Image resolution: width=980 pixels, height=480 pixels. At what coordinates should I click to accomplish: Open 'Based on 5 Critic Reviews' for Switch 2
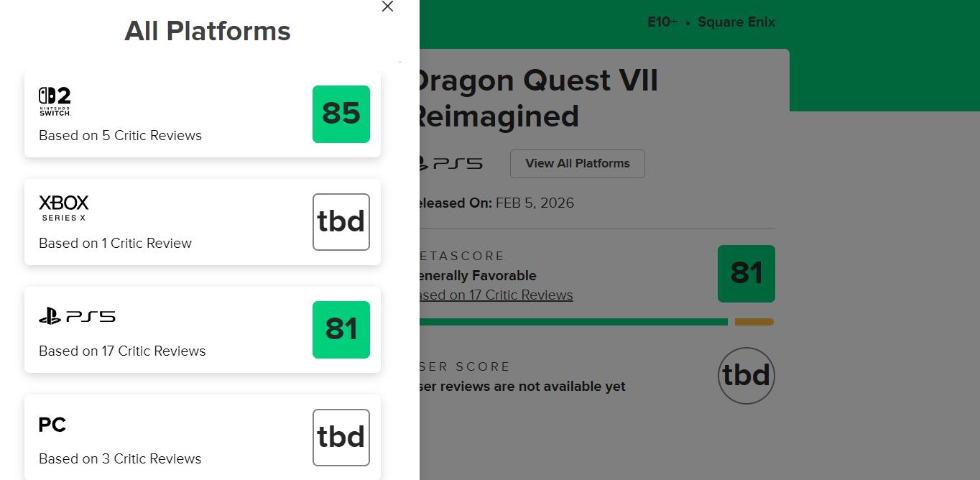[120, 135]
